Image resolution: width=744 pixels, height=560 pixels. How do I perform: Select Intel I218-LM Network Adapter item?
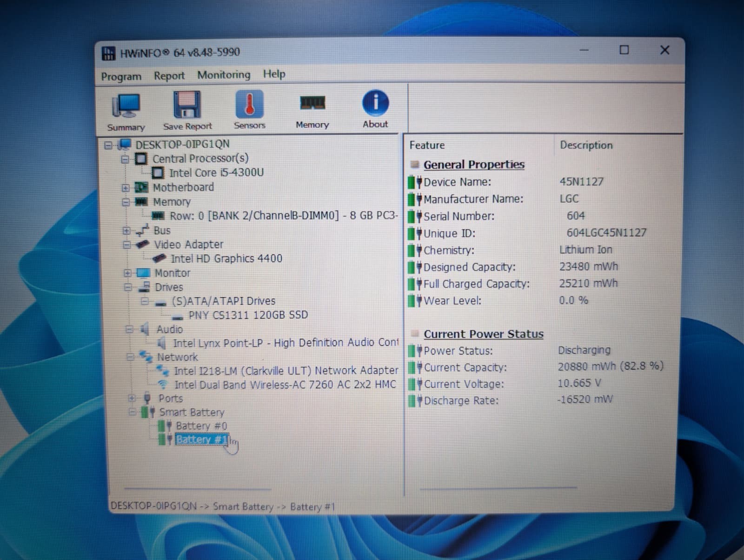pyautogui.click(x=286, y=371)
